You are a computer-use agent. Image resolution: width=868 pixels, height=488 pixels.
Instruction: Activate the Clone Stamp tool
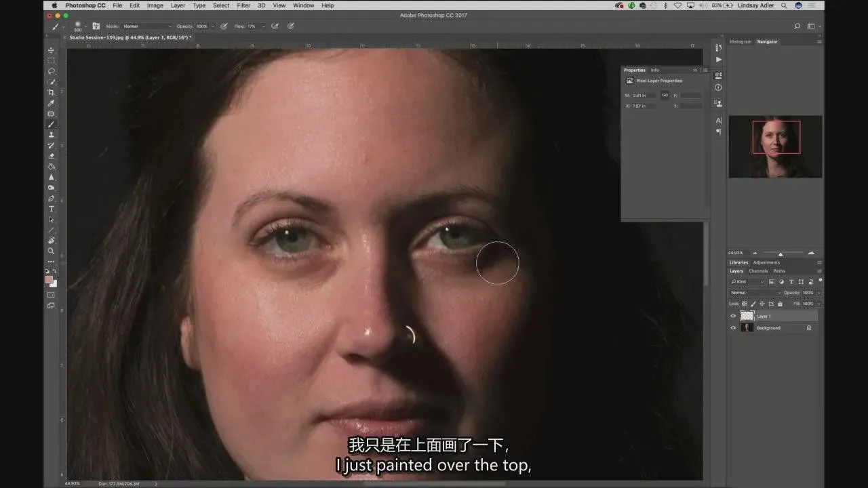[51, 135]
